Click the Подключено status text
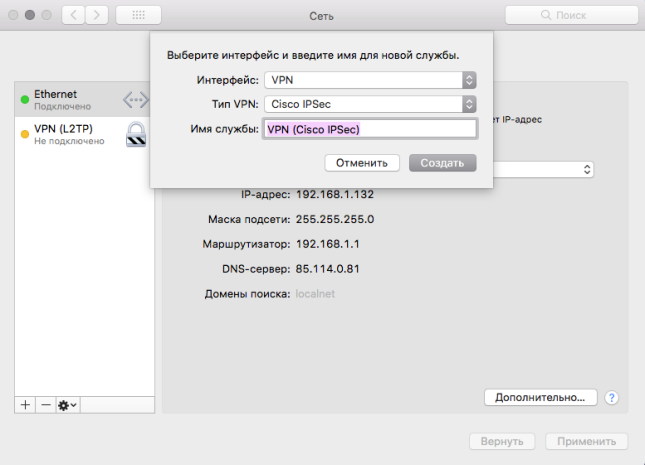The width and height of the screenshot is (645, 465). click(x=63, y=107)
